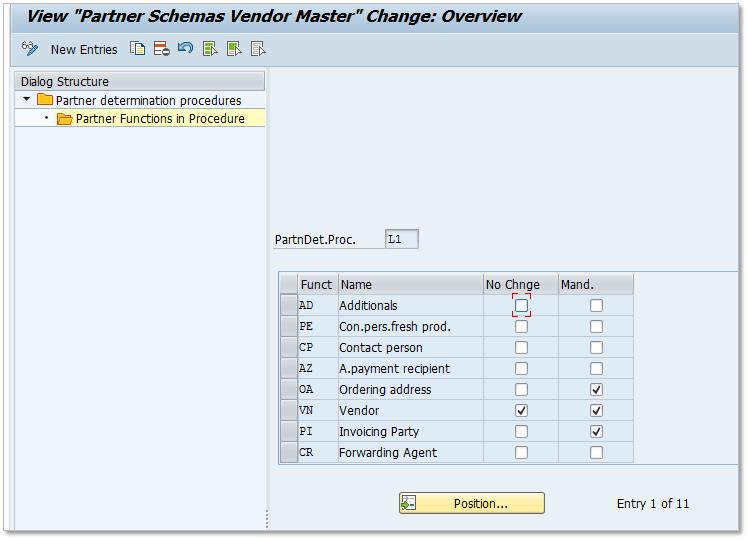Select row selector for PI Invoicing Party

(289, 431)
